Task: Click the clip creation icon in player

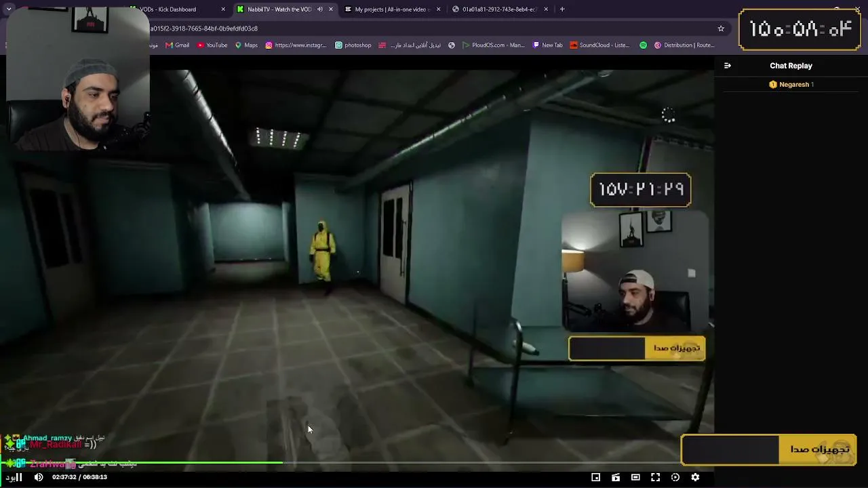Action: [x=616, y=477]
